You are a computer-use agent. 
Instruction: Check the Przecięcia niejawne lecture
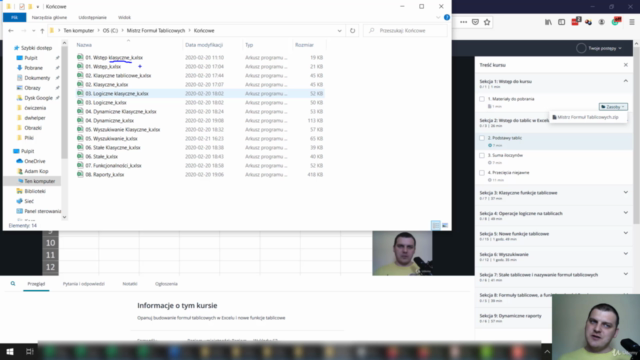pyautogui.click(x=482, y=173)
